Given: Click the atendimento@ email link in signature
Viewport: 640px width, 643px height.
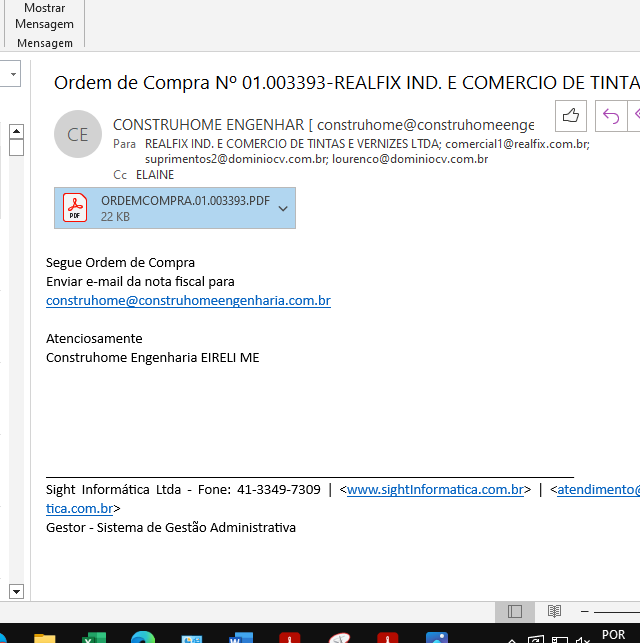Looking at the screenshot, I should pyautogui.click(x=598, y=489).
